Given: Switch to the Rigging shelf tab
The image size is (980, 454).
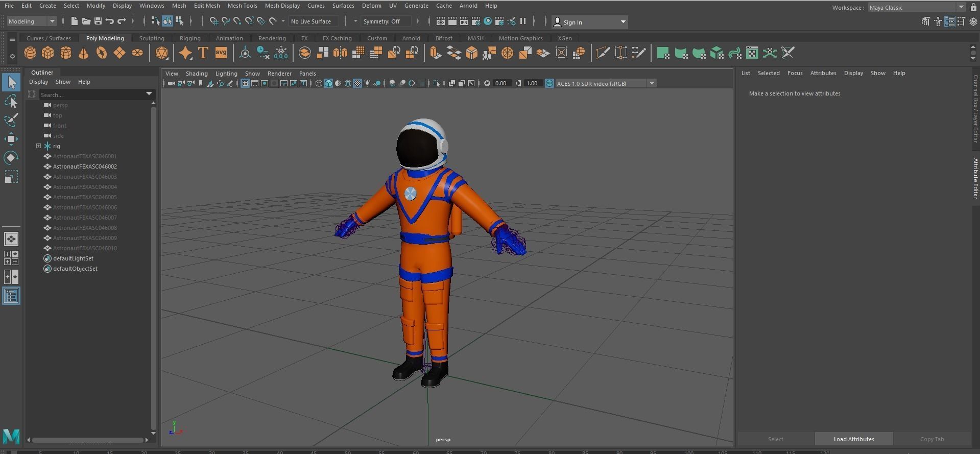Looking at the screenshot, I should tap(190, 38).
